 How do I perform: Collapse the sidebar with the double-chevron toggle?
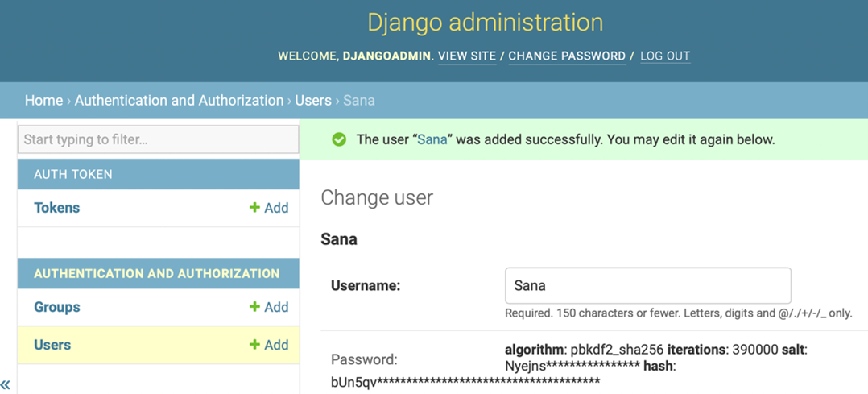click(x=6, y=384)
